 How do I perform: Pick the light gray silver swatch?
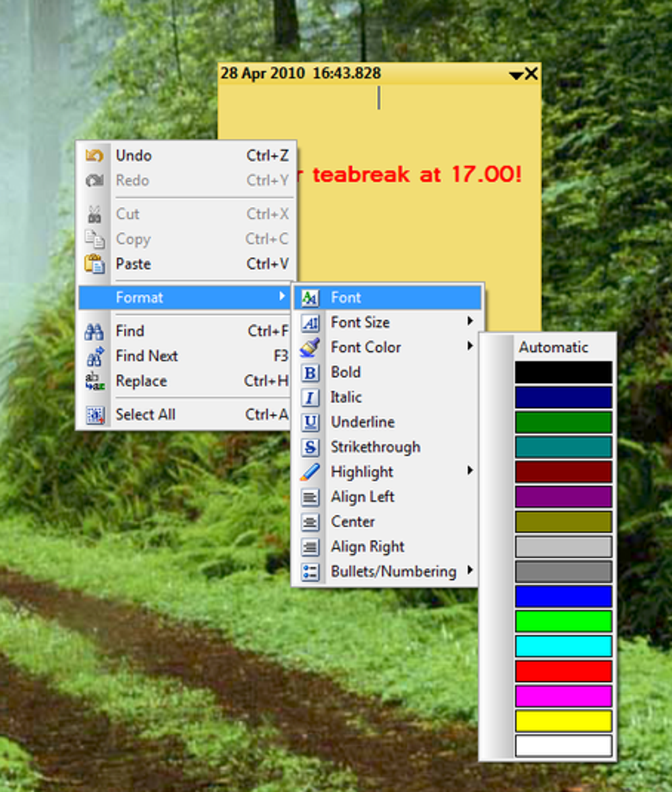click(563, 547)
